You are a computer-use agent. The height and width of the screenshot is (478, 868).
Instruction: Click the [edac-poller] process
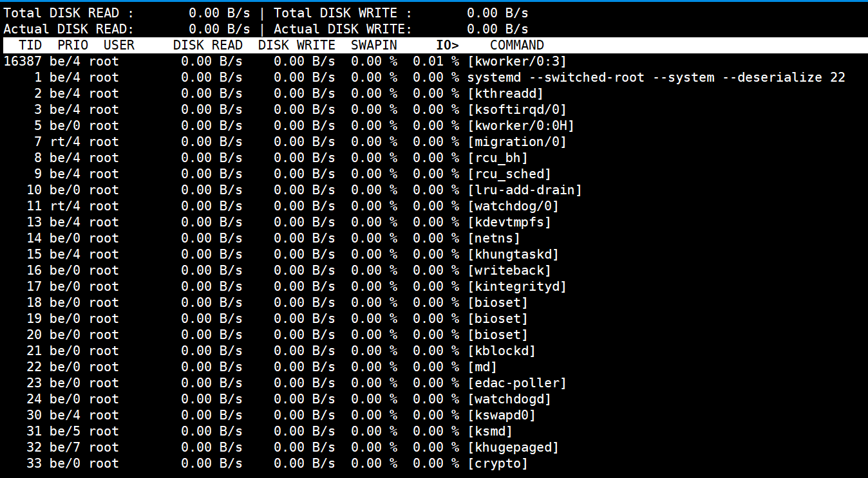517,383
